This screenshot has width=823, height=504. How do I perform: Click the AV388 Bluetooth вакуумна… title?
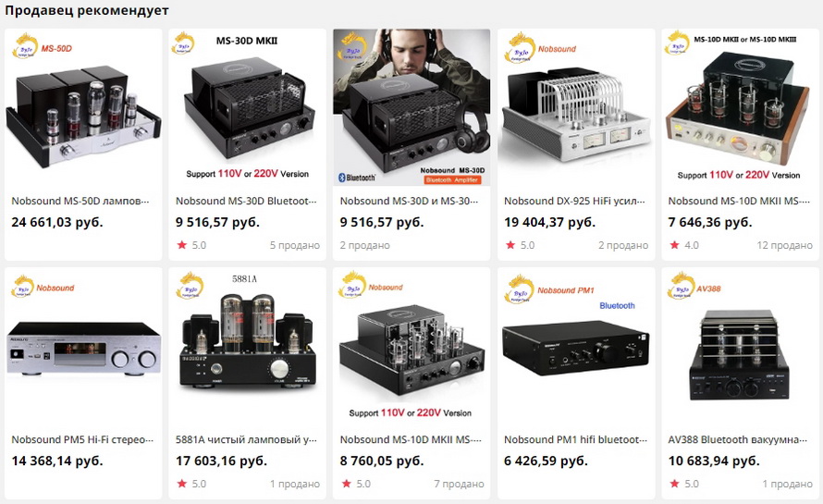point(738,440)
